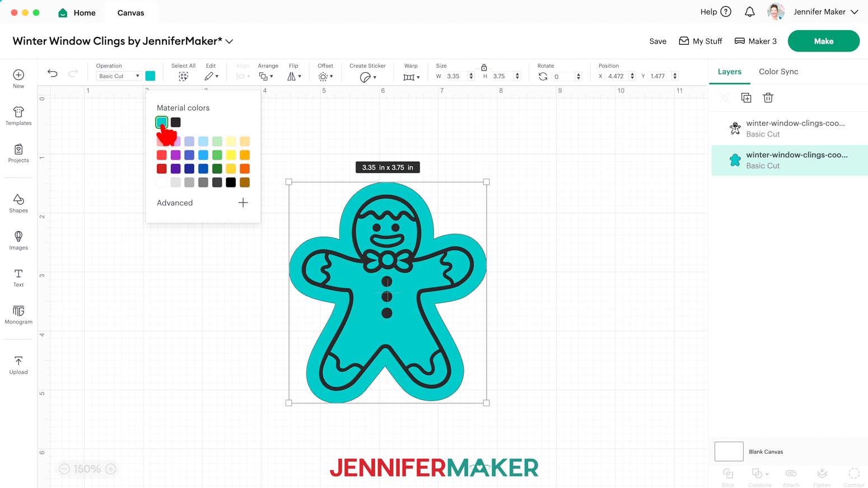Click the gingerbread man image on canvas
Viewport: 868px width, 488px height.
coord(388,292)
